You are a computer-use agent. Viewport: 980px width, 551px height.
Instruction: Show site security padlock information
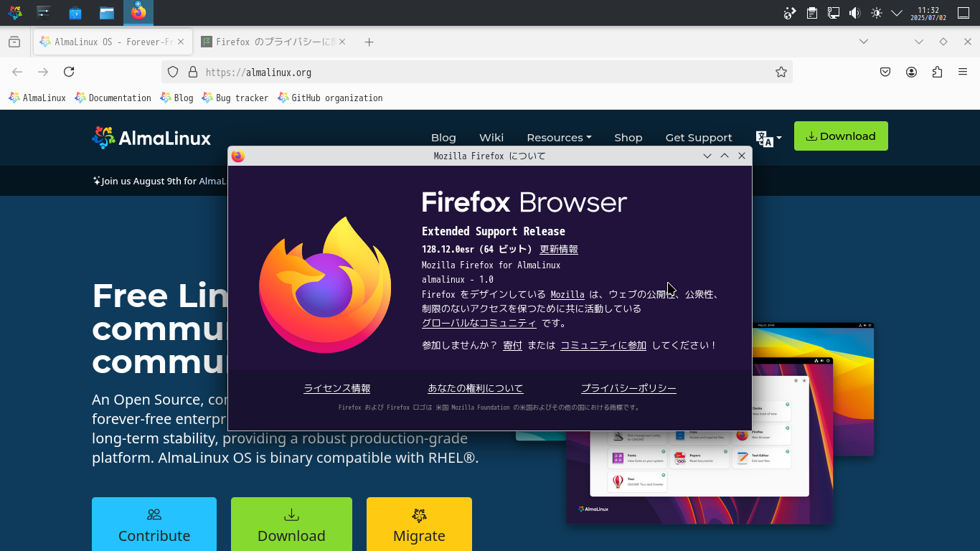click(x=192, y=72)
